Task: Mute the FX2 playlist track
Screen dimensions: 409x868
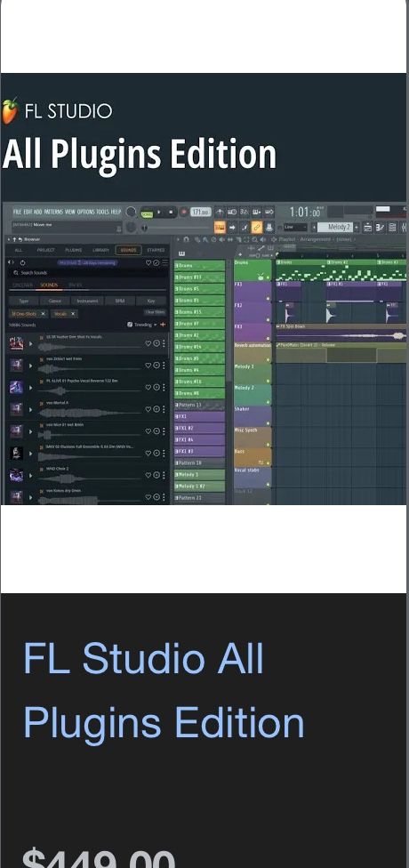Action: [269, 320]
